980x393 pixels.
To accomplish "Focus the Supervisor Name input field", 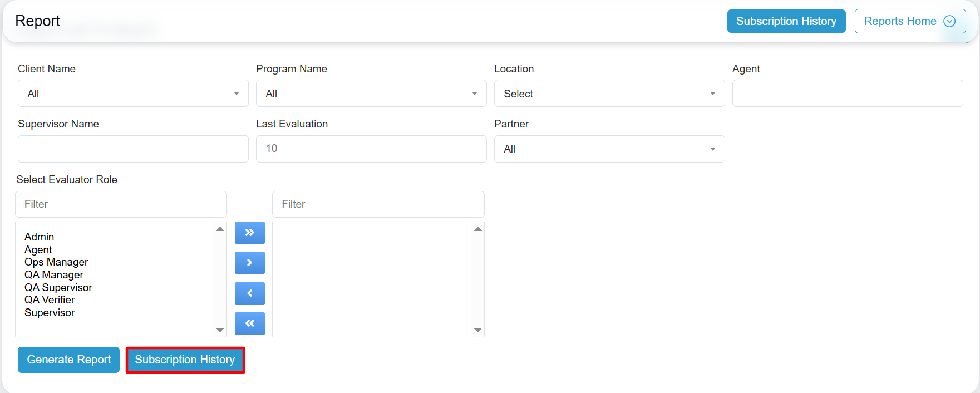I will [133, 149].
